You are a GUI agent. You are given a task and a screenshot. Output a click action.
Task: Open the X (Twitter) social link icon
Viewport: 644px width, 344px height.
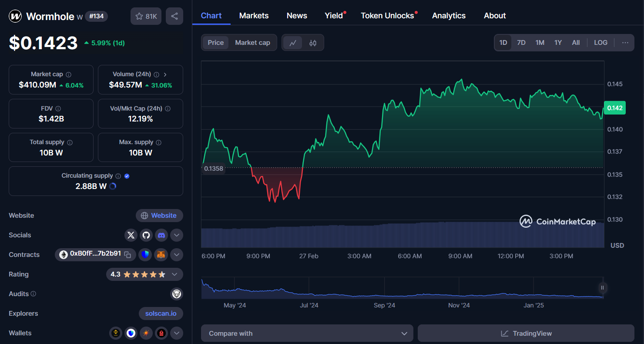tap(131, 235)
